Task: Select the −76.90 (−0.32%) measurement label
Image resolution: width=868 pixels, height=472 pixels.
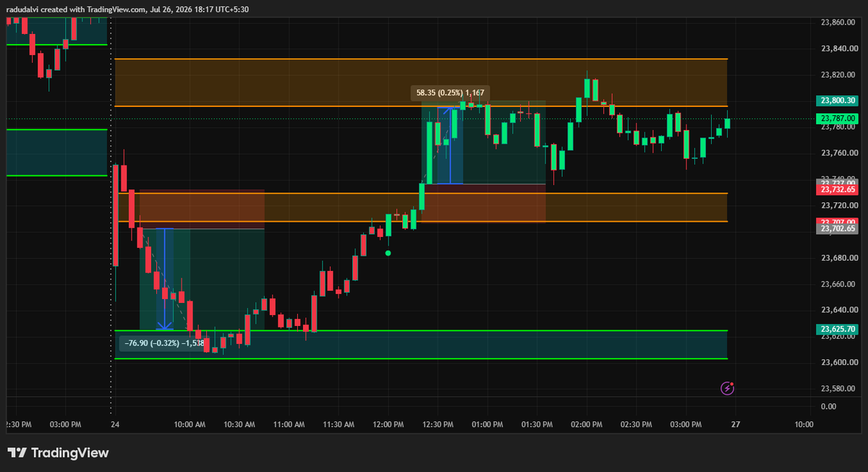Action: [x=163, y=343]
